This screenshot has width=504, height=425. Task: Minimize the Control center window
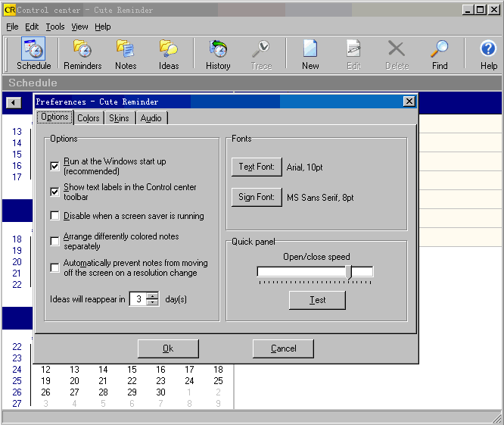pos(468,10)
